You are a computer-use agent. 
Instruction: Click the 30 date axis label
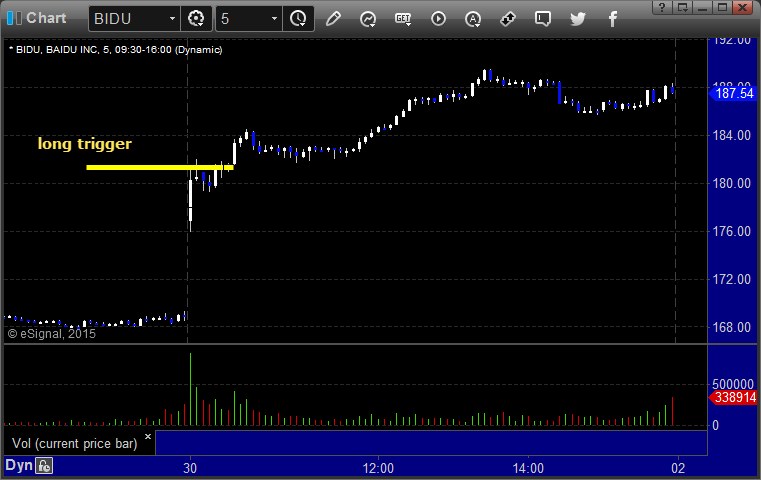click(x=190, y=468)
